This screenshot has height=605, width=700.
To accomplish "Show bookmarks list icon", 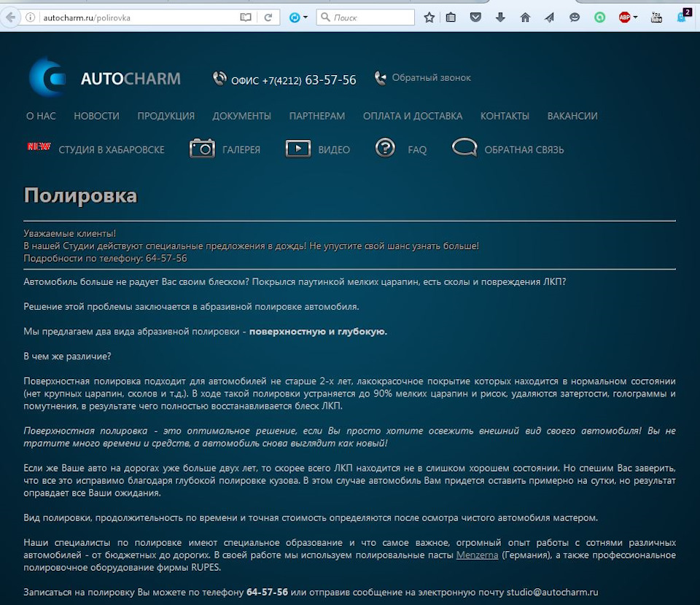I will tap(451, 17).
